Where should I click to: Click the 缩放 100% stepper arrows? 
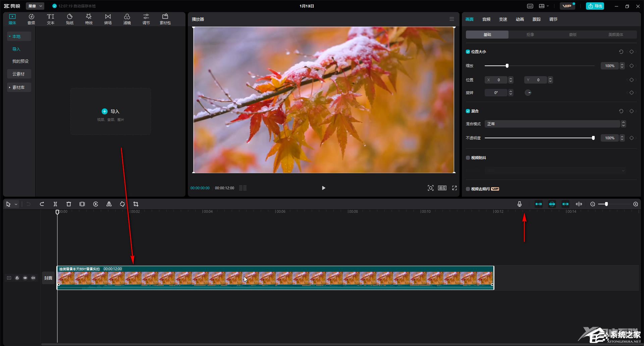622,66
